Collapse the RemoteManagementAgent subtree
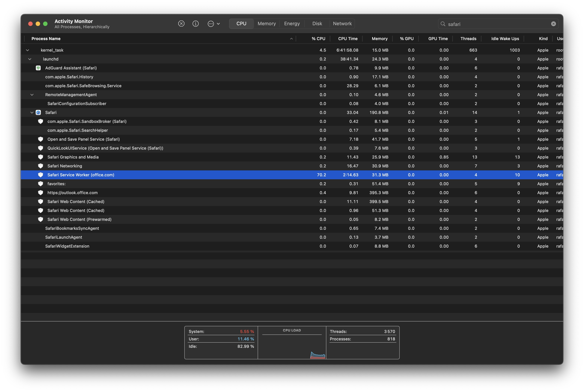Viewport: 584px width, 392px height. click(x=32, y=95)
